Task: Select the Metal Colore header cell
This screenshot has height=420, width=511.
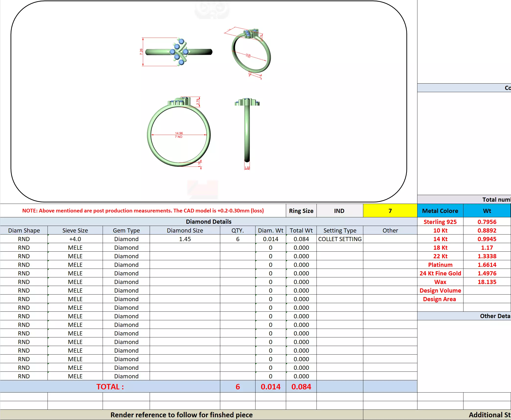Action: [440, 211]
